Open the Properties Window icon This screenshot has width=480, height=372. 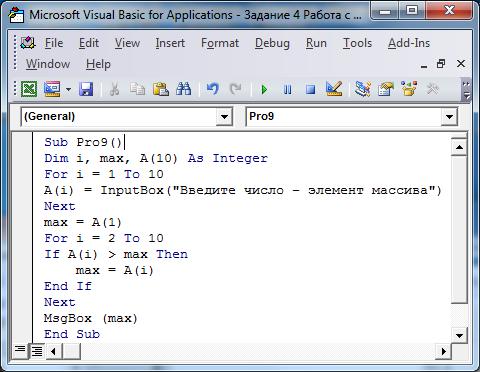pyautogui.click(x=386, y=89)
